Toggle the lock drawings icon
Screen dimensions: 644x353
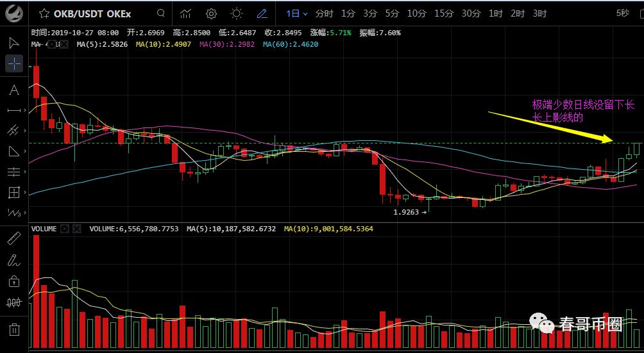pyautogui.click(x=14, y=281)
